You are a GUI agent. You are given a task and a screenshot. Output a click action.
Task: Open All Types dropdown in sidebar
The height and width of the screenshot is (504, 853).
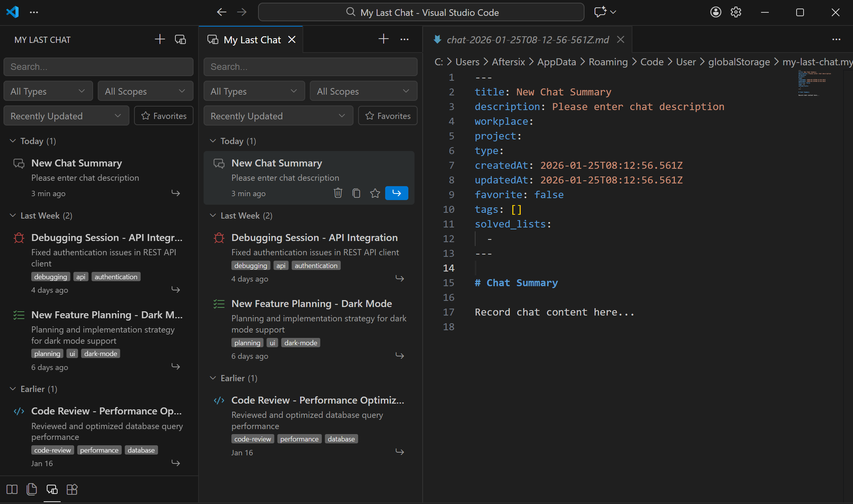pos(48,91)
